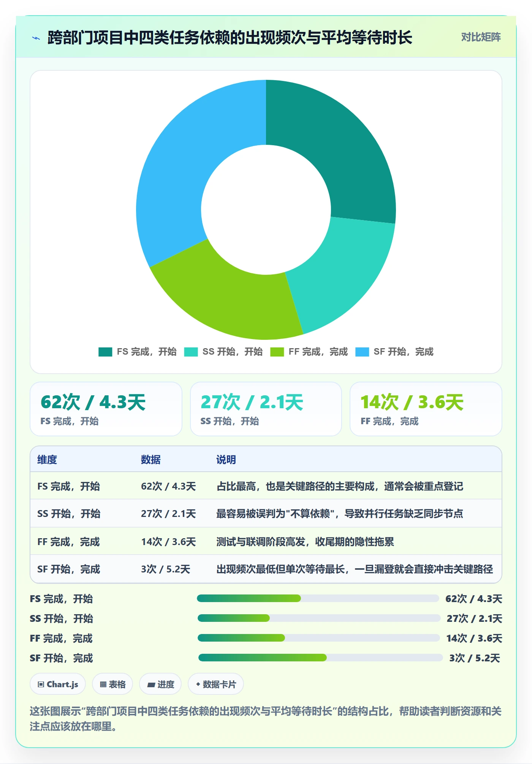Click the 62次 / 4.3天 value beside progress bar
The height and width of the screenshot is (764, 532).
click(x=474, y=599)
